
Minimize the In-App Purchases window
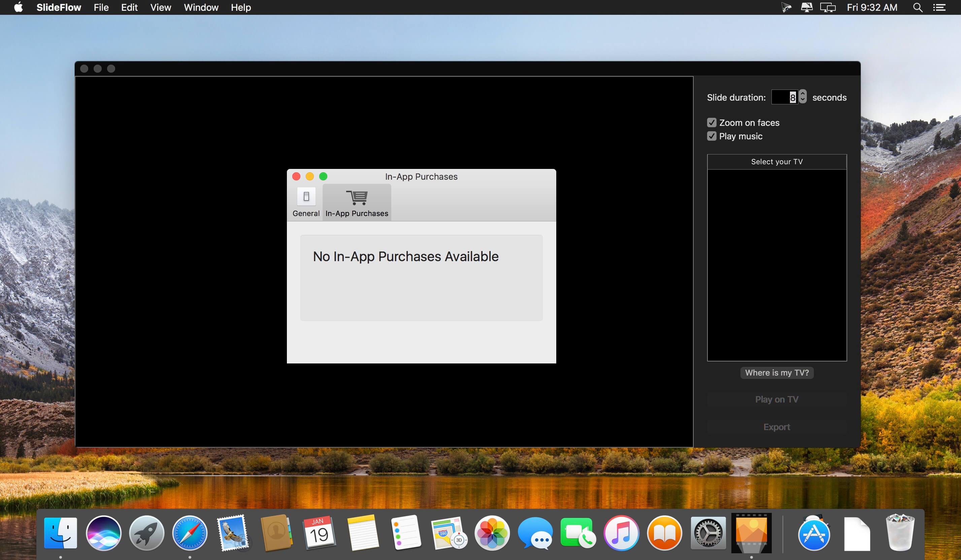[310, 176]
